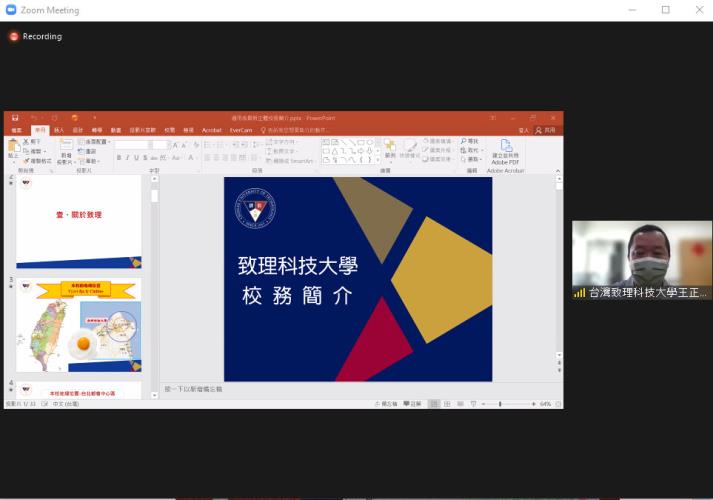Switch to Reading view icon
Screen dimensions: 713x500
(460, 404)
